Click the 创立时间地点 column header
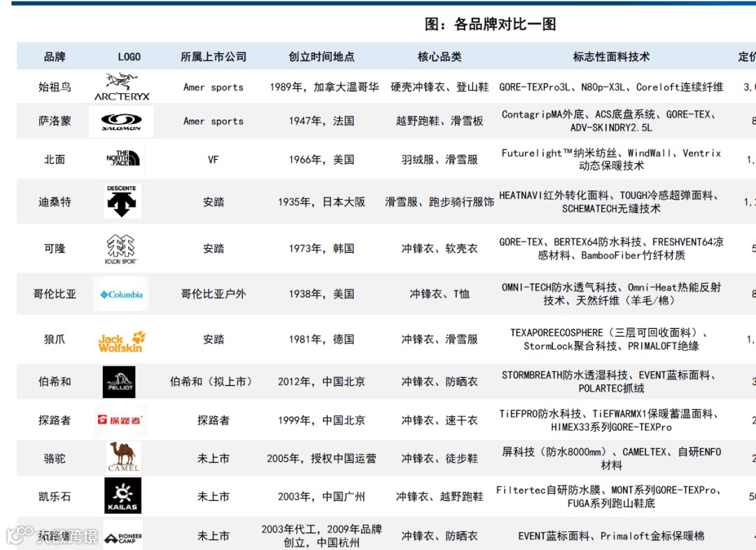 pyautogui.click(x=321, y=57)
